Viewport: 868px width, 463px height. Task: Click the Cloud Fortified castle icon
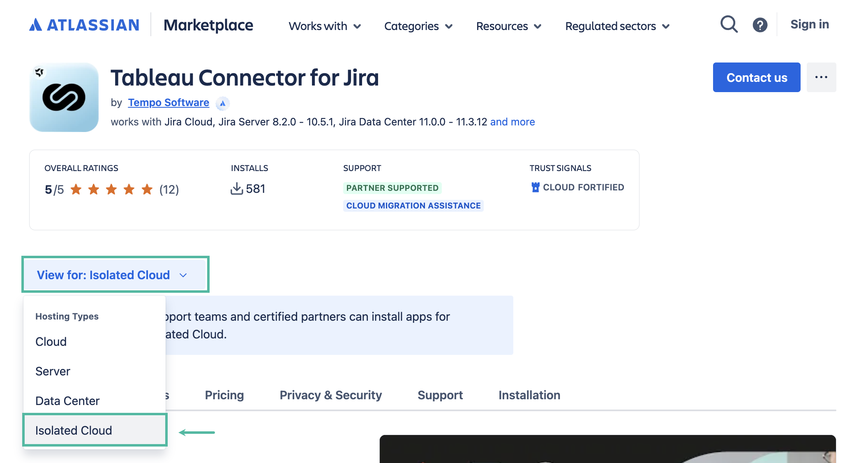[x=535, y=187]
